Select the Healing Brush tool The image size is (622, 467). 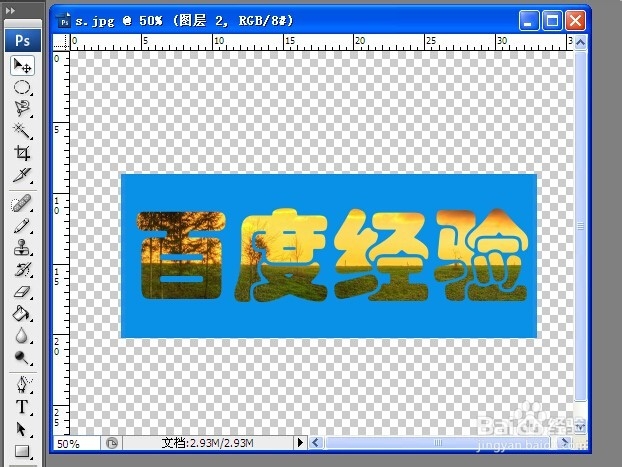[22, 204]
